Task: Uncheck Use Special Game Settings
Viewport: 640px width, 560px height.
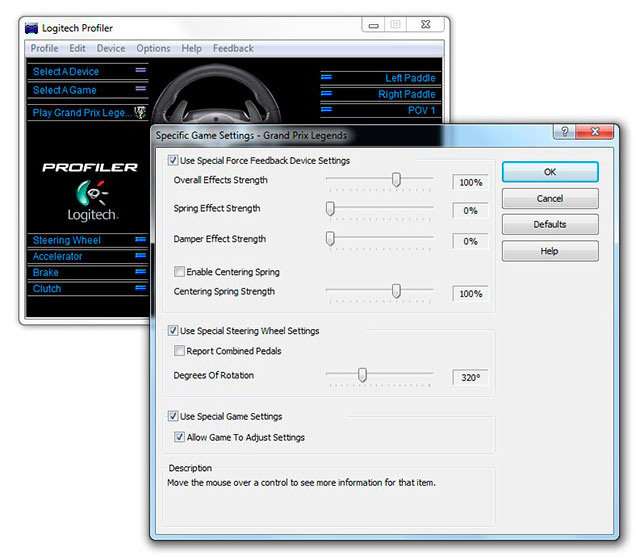Action: tap(173, 416)
